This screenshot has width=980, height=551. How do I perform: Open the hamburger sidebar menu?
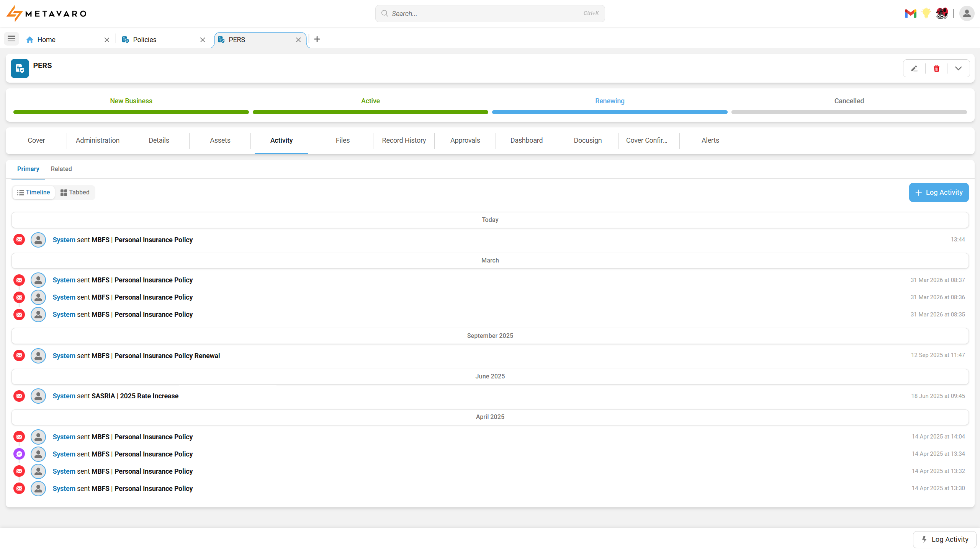tap(11, 39)
